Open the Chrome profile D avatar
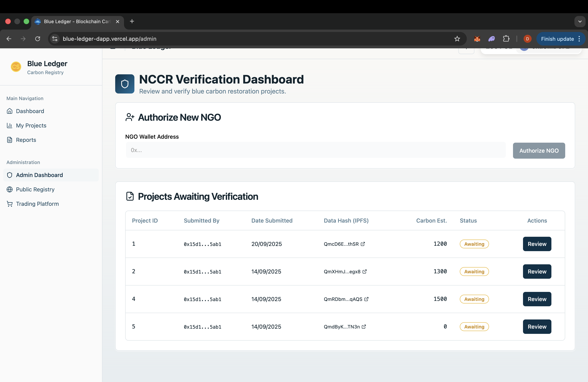The width and height of the screenshot is (588, 382). 527,39
